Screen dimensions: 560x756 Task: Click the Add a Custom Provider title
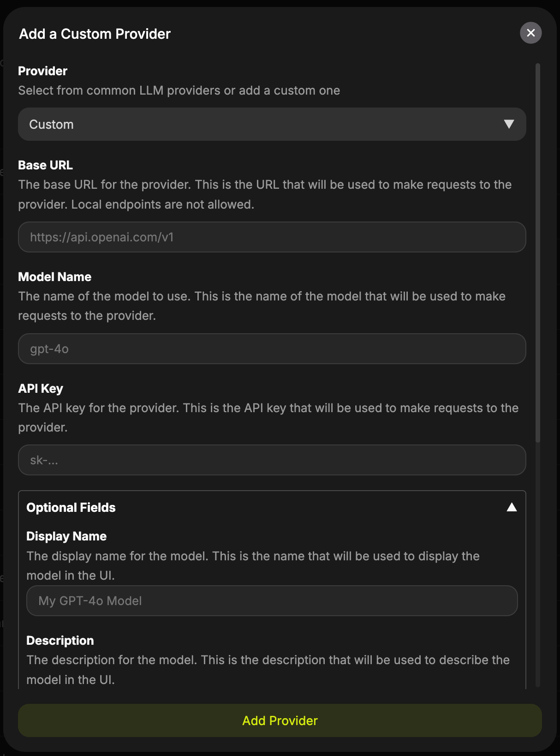[x=95, y=34]
